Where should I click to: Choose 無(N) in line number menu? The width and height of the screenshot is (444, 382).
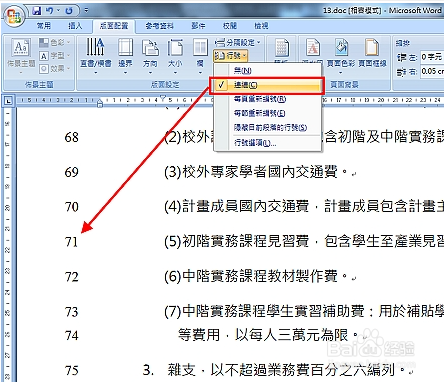pos(268,71)
